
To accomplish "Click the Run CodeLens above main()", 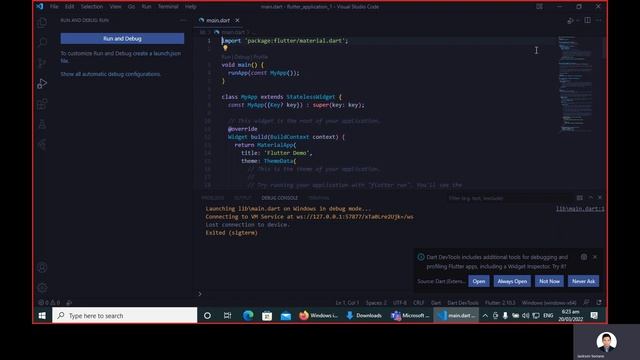I will click(x=226, y=57).
